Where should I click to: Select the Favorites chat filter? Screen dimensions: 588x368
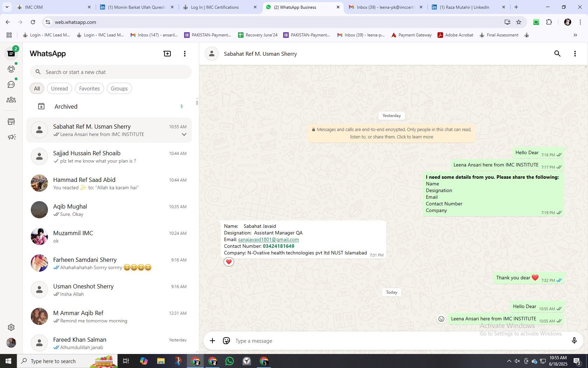(89, 89)
